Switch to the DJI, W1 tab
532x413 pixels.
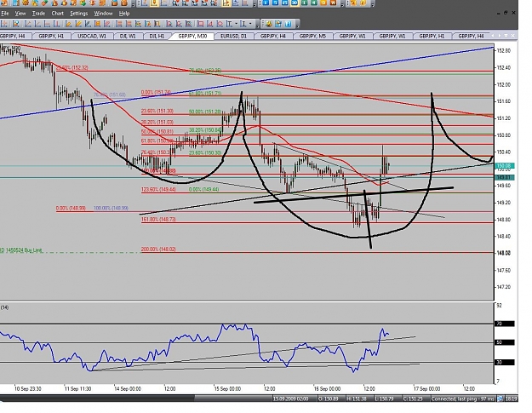tap(128, 36)
